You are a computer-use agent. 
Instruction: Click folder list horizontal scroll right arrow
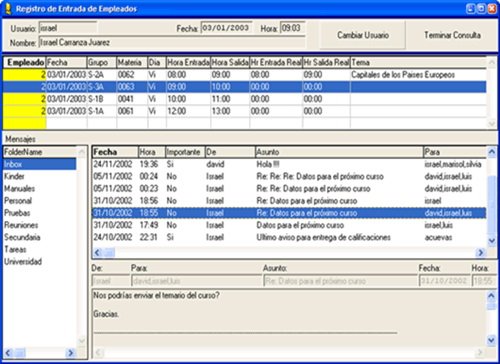(x=70, y=353)
